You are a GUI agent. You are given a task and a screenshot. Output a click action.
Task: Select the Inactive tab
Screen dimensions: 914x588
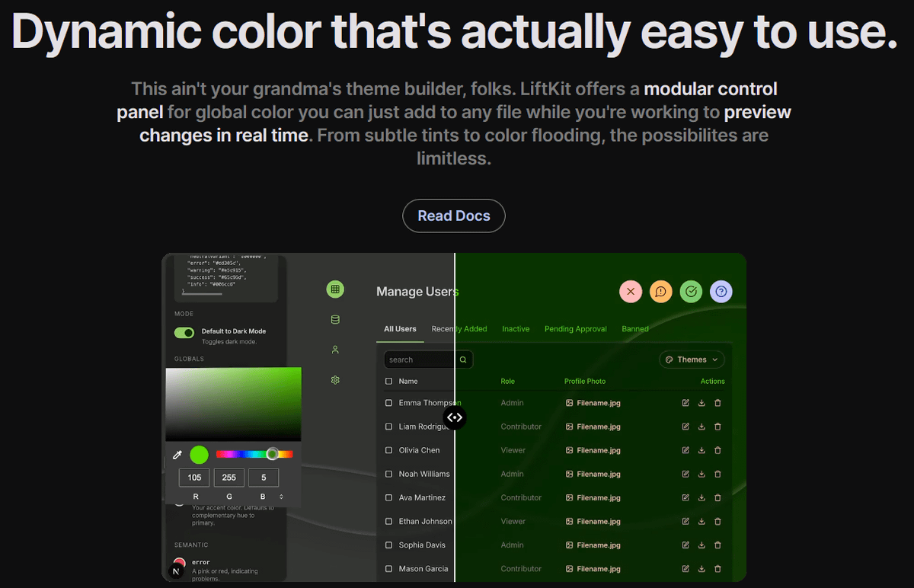516,329
